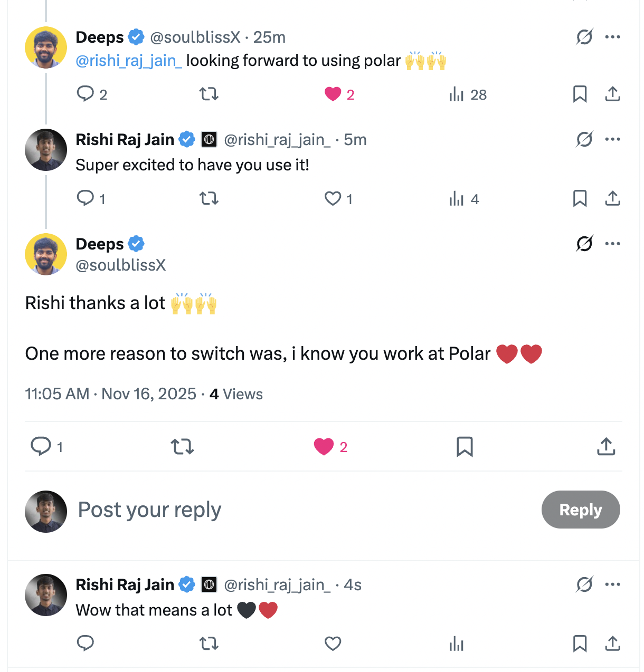View retweet count on the main tweet
This screenshot has width=644, height=672.
pos(182,447)
